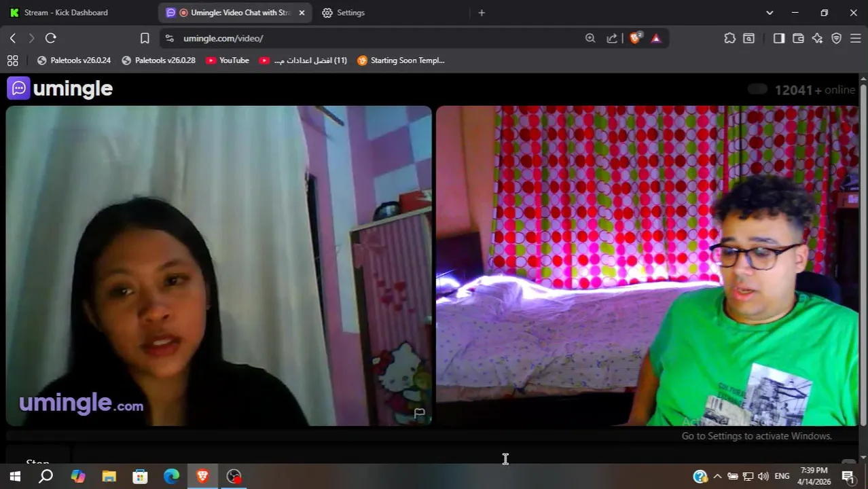Click the zoom magnifier in the address bar

point(590,39)
